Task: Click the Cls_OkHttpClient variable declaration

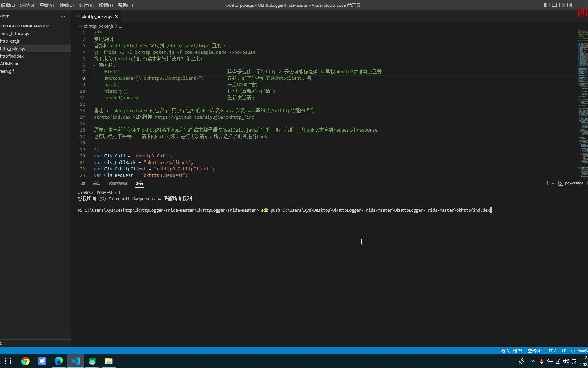Action: pyautogui.click(x=154, y=169)
